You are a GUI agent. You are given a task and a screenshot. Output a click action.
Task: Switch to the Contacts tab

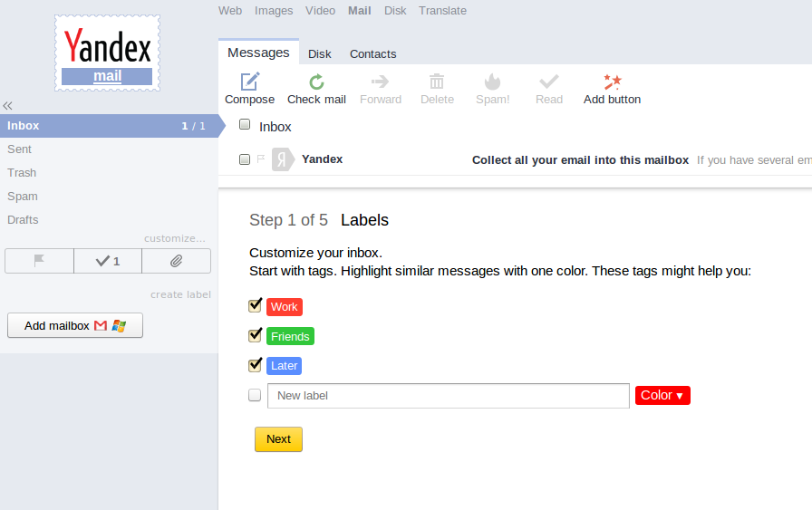(x=372, y=53)
